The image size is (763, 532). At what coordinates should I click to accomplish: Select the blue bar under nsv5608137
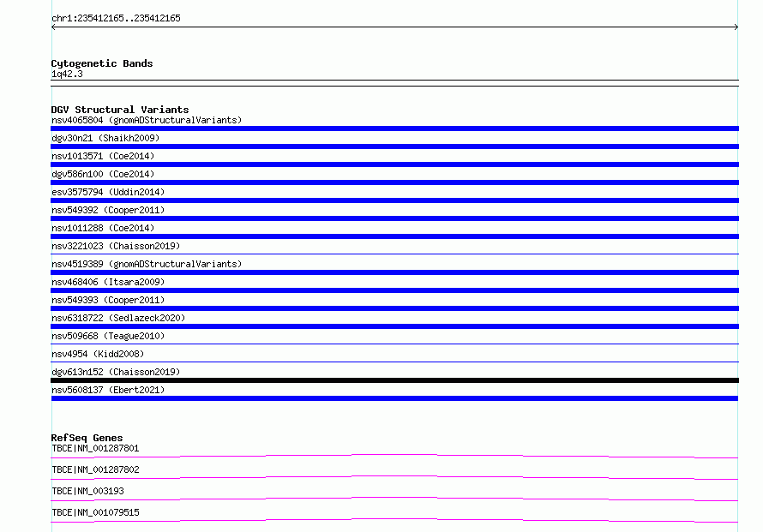(394, 398)
